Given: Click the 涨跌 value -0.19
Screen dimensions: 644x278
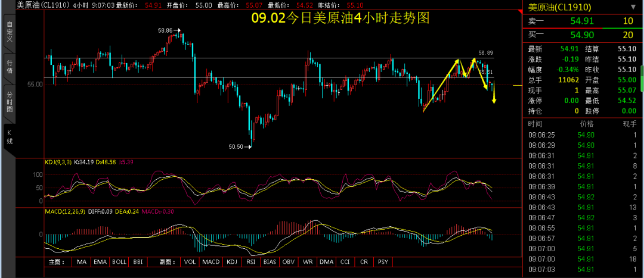Looking at the screenshot, I should 570,59.
